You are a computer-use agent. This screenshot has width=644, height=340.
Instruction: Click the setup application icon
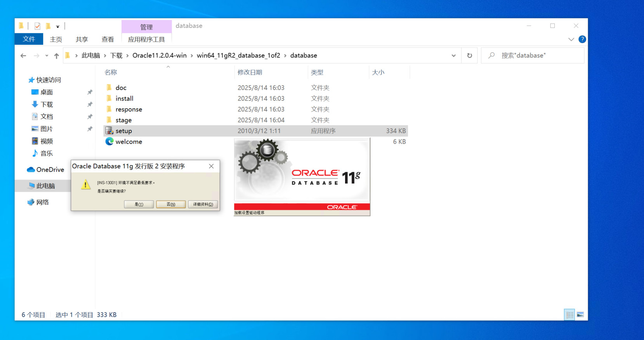coord(109,131)
